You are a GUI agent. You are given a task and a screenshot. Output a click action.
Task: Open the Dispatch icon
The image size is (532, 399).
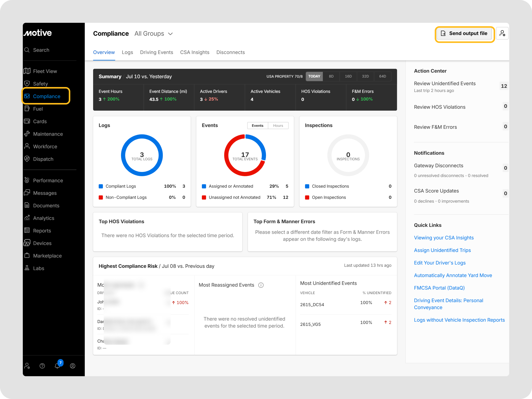point(27,159)
